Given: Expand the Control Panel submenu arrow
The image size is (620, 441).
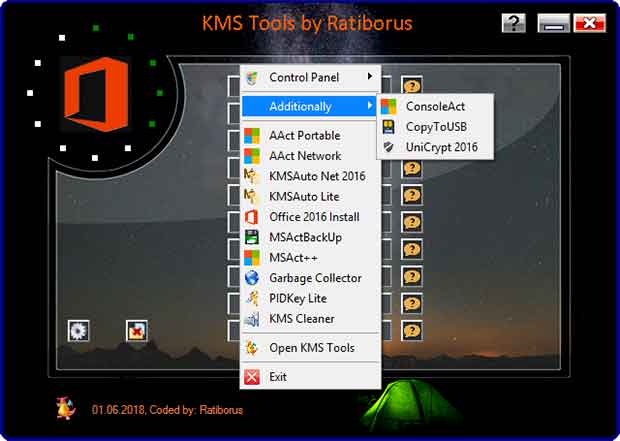Looking at the screenshot, I should point(370,76).
